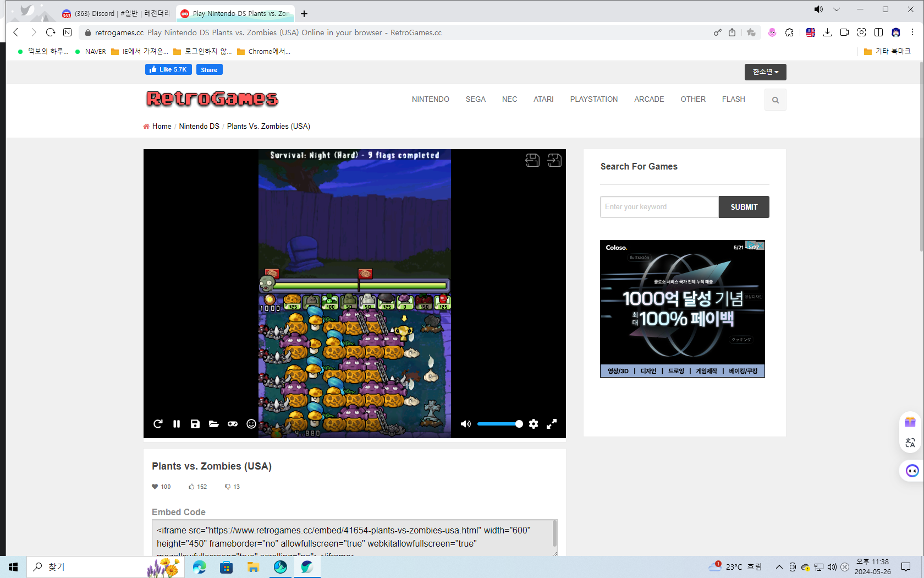Open File Explorer from the taskbar
This screenshot has height=578, width=924.
253,567
